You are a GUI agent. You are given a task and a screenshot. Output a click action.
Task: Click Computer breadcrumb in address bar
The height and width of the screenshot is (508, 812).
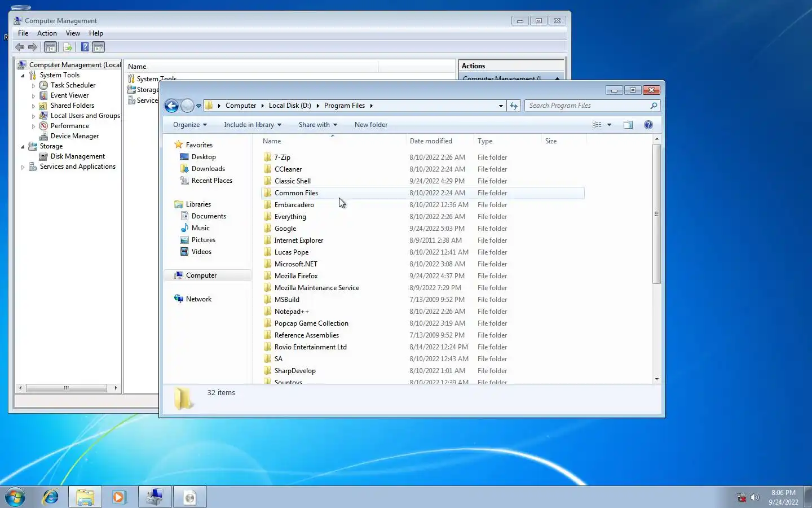tap(241, 106)
